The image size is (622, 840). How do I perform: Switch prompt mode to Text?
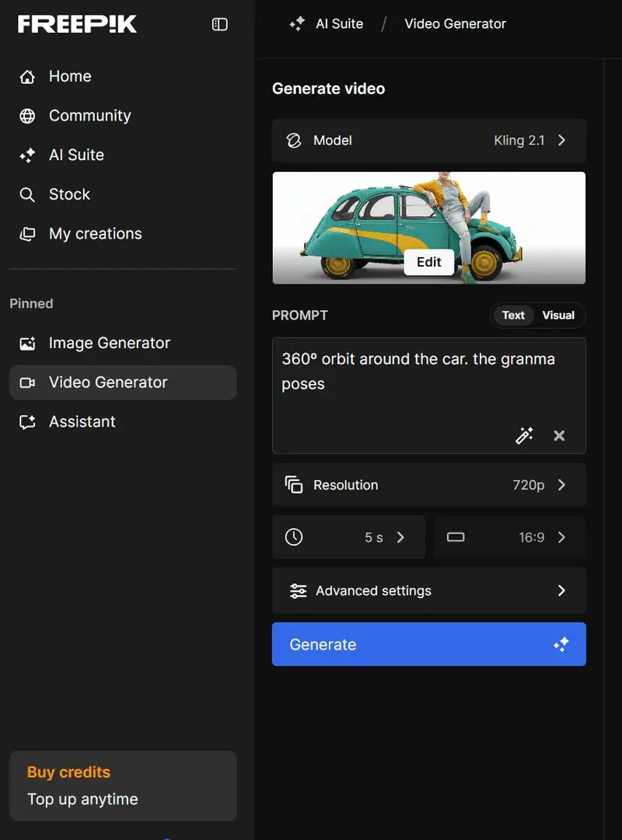pos(513,315)
